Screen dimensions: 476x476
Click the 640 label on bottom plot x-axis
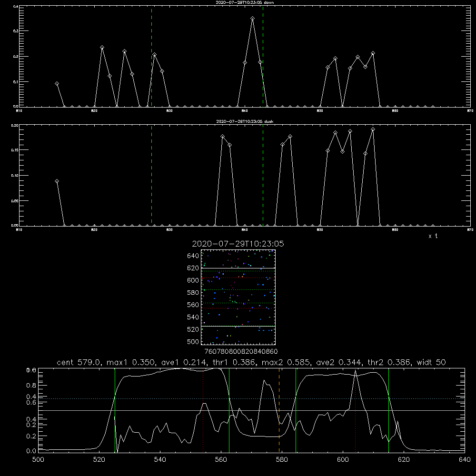point(465,460)
